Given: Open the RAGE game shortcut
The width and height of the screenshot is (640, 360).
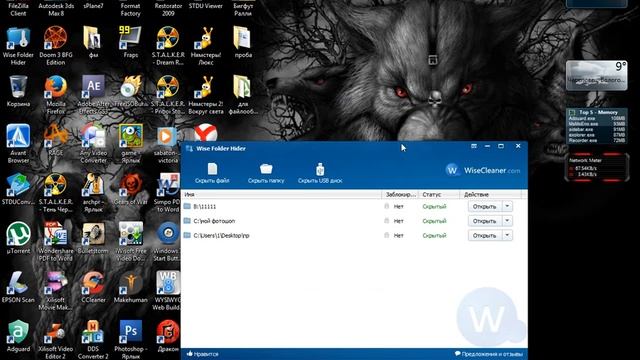Looking at the screenshot, I should point(56,140).
